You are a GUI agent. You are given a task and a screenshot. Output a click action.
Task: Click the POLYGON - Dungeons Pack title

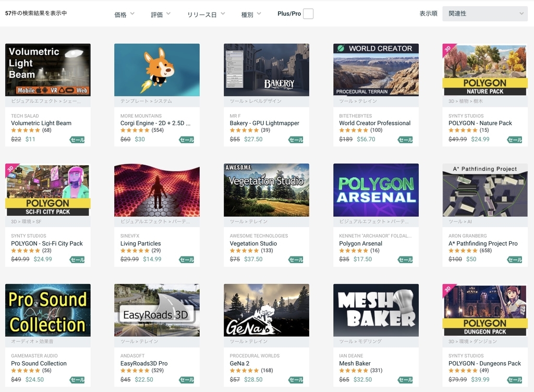coord(484,363)
